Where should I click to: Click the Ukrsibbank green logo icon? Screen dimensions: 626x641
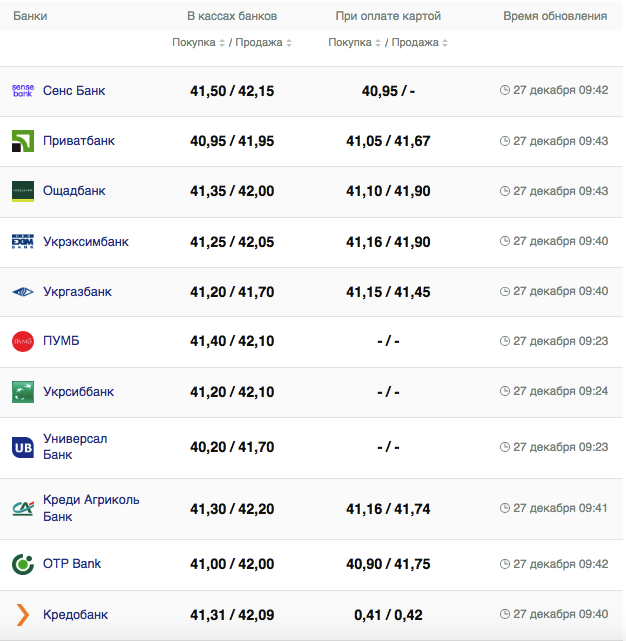[x=23, y=392]
